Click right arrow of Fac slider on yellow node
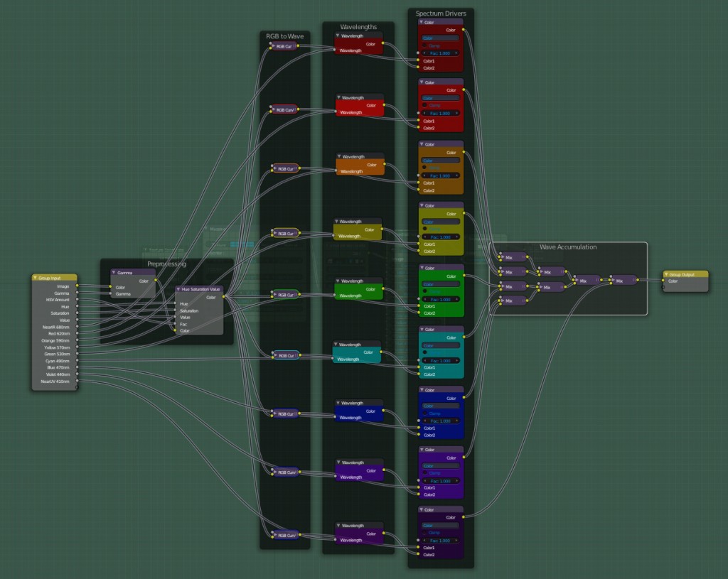 point(456,236)
